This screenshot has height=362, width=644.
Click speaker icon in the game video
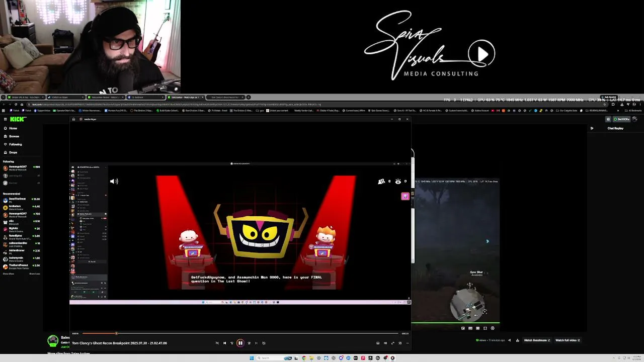pyautogui.click(x=114, y=182)
